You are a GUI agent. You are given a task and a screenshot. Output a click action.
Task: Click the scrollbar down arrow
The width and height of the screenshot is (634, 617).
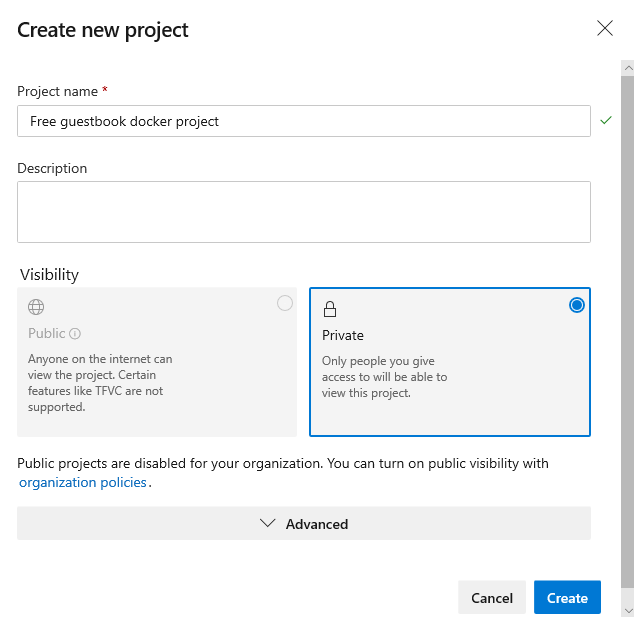click(627, 609)
